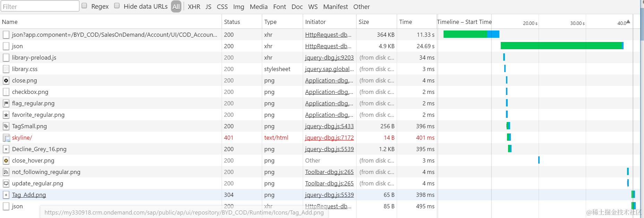
Task: Filter requests by Doc
Action: coord(297,7)
